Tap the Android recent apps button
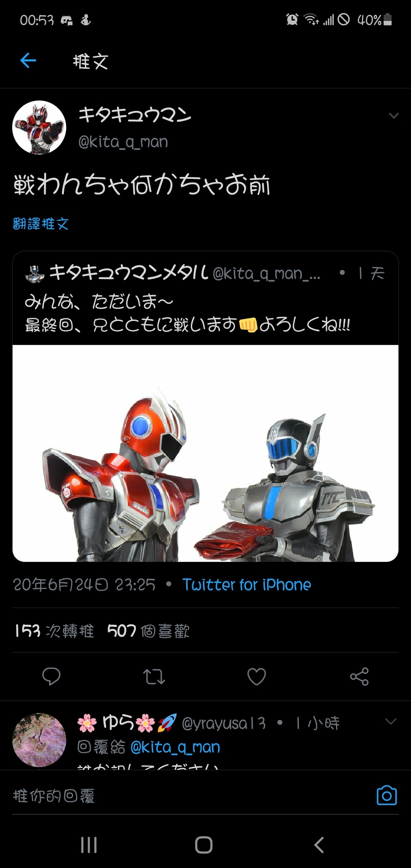 89,845
